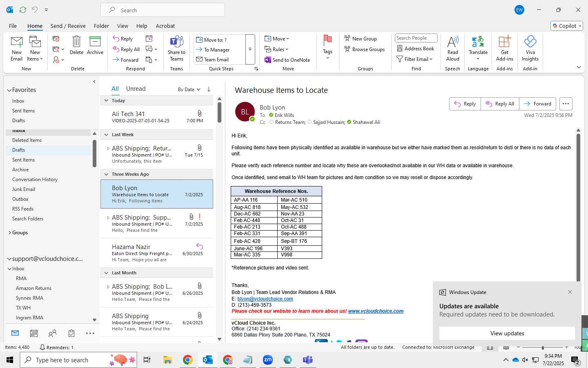This screenshot has height=368, width=588.
Task: Forward the email from ribbon
Action: click(126, 60)
